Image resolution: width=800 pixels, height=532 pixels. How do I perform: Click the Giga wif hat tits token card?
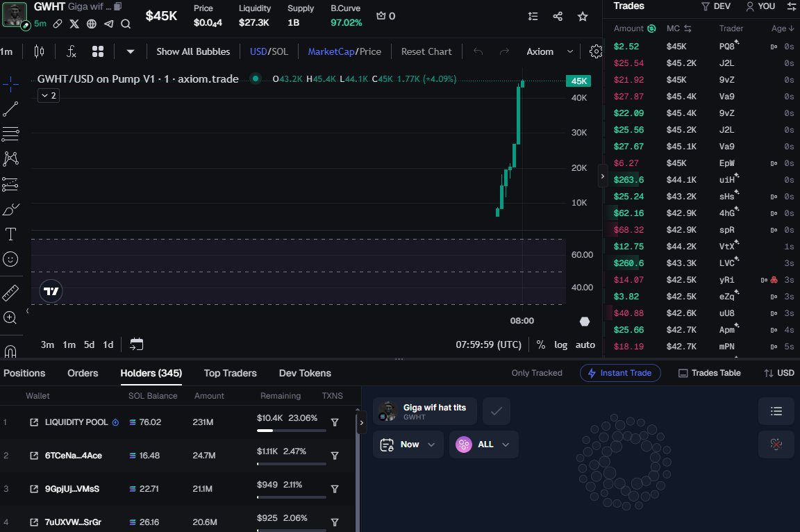424,411
